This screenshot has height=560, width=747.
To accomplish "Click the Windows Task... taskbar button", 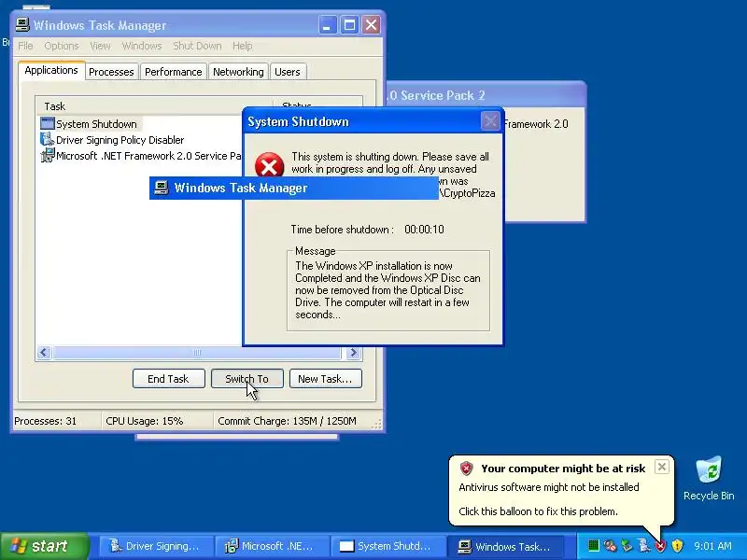I will 507,546.
